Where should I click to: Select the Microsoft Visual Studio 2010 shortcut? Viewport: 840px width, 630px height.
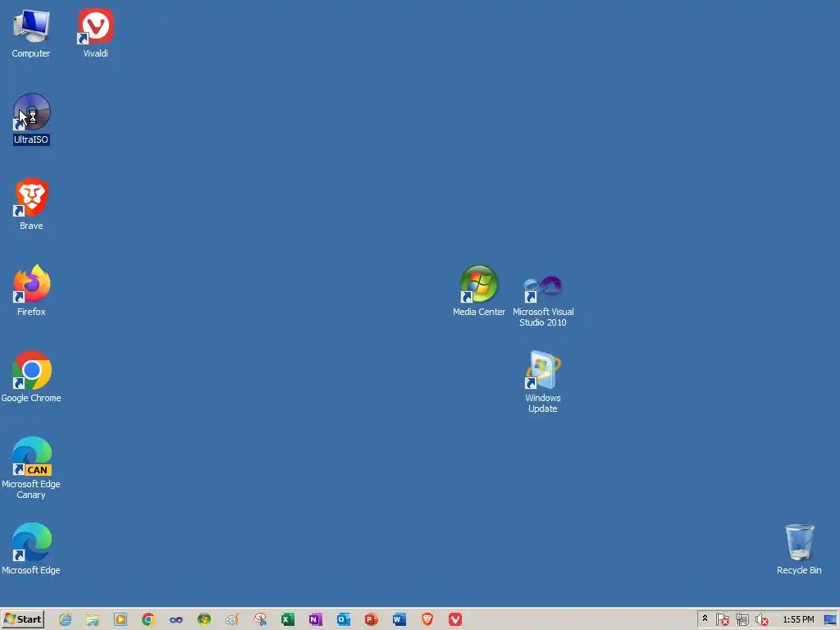(x=543, y=301)
